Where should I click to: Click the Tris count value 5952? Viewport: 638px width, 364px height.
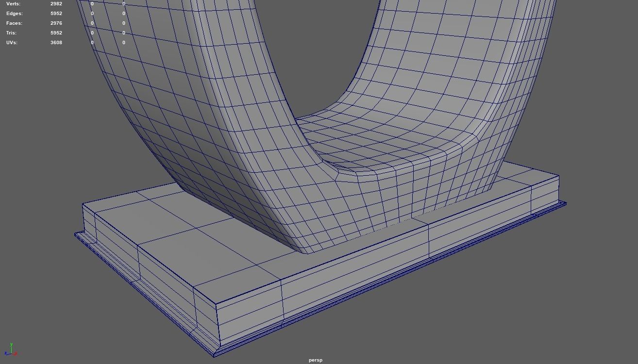click(x=56, y=33)
